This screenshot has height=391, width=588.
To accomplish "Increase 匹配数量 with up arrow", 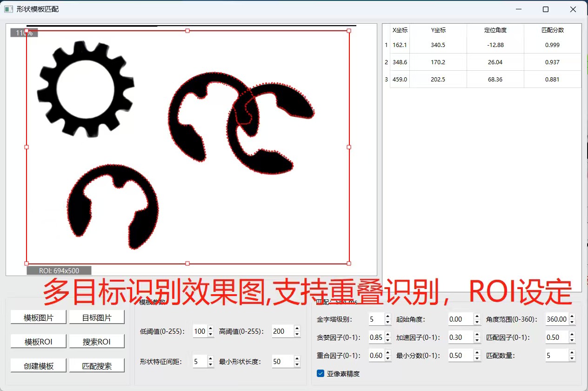I will coord(572,352).
